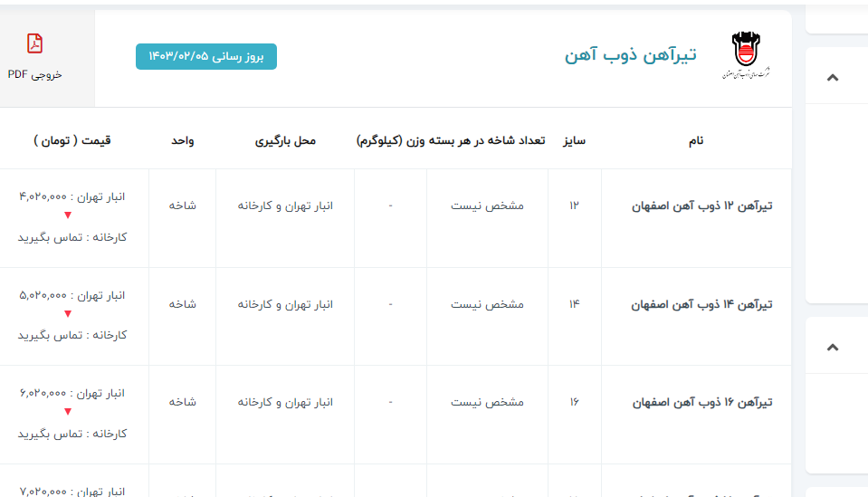Click the تیرآهن ذوب آهن page title
Image resolution: width=868 pixels, height=497 pixels.
tap(630, 55)
